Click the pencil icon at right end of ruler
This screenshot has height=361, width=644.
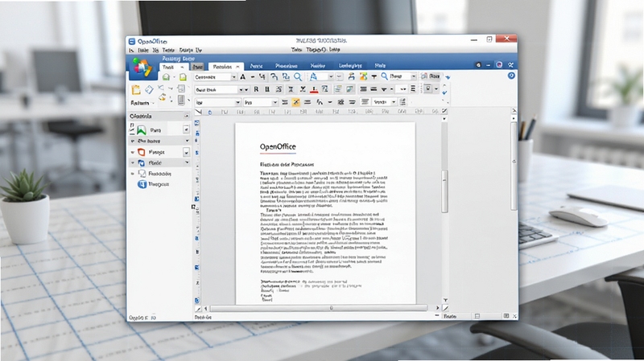pos(444,111)
